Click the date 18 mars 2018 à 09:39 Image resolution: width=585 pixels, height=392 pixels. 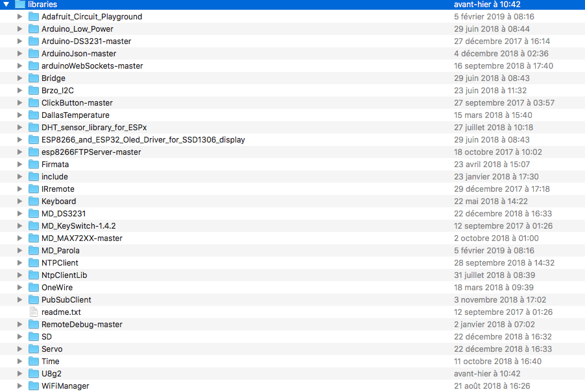point(494,287)
